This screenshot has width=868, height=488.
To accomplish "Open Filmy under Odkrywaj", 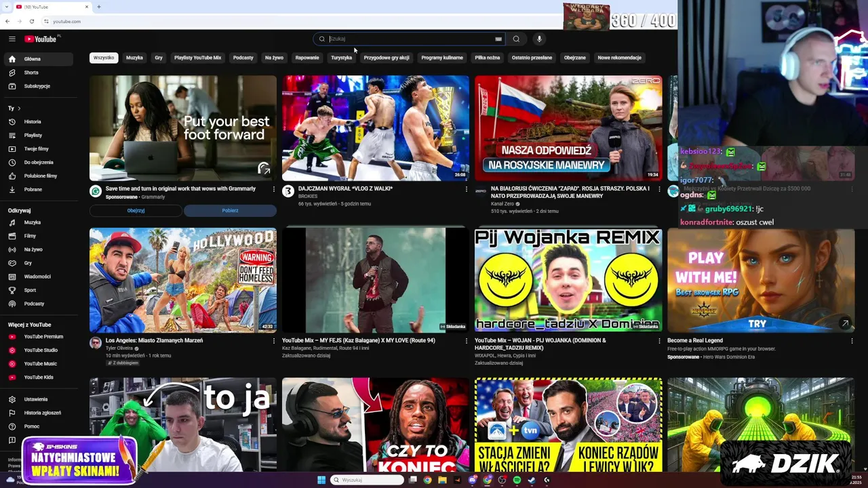I will coord(38,236).
